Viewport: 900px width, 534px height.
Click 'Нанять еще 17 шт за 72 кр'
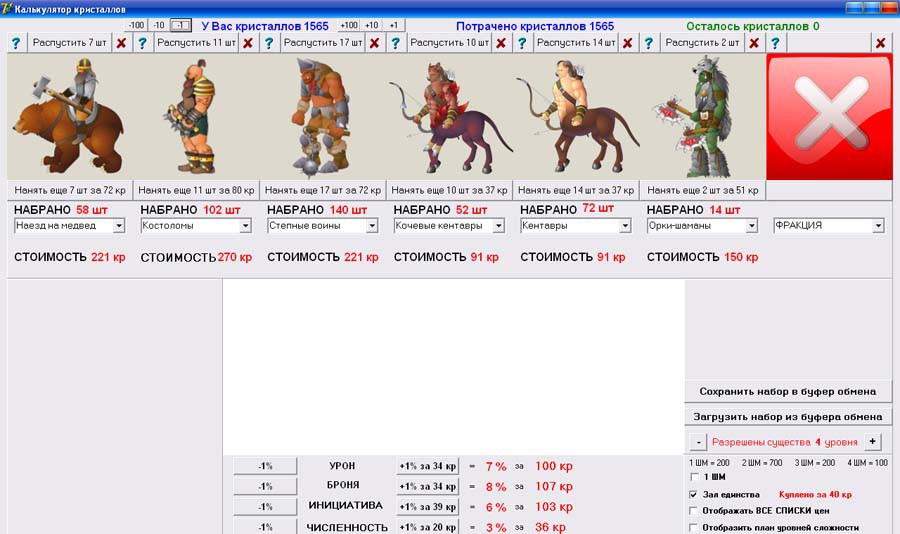pos(323,190)
